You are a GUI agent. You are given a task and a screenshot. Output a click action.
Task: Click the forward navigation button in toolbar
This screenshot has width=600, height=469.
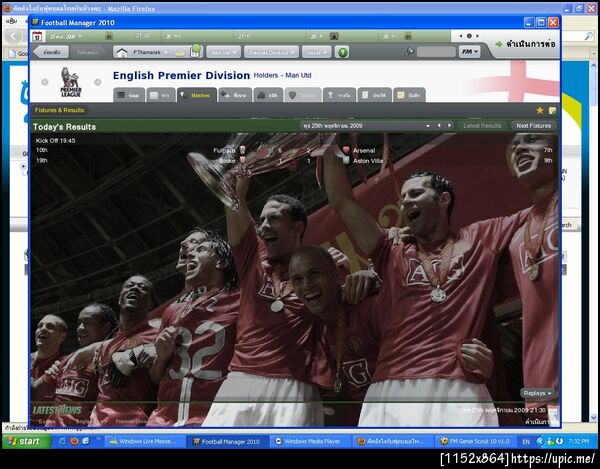pyautogui.click(x=87, y=52)
